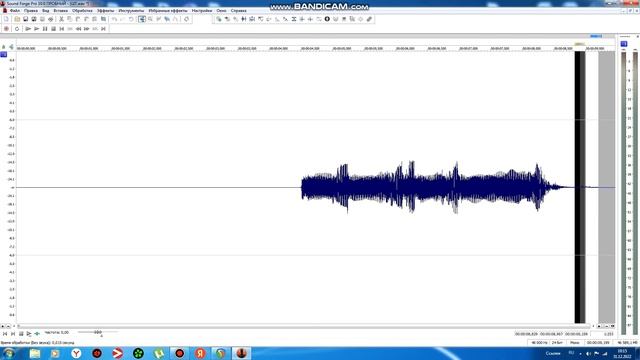This screenshot has height=360, width=640.
Task: Select the Pencil tool
Action: [158, 19]
